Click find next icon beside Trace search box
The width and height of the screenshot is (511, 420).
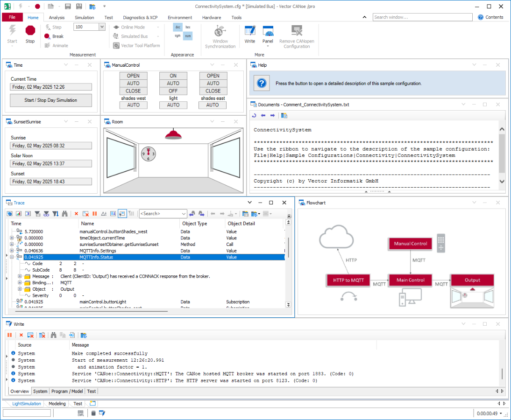[201, 214]
